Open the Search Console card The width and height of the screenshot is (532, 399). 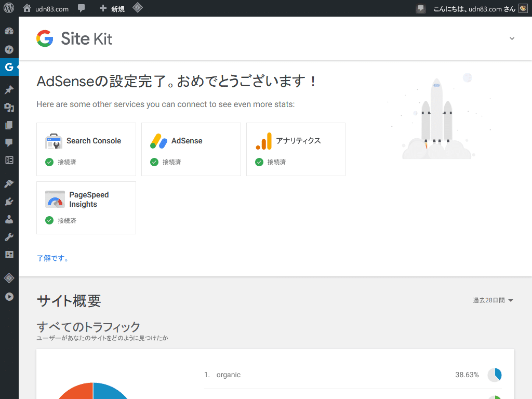click(x=86, y=149)
